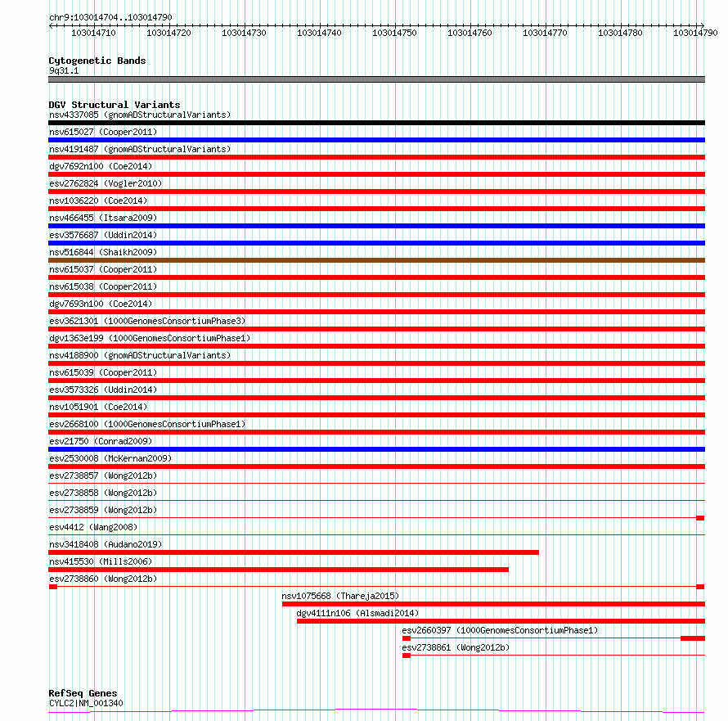This screenshot has height=721, width=728.
Task: Click variant dgv7693n100 (Coe2014)
Action: [101, 304]
